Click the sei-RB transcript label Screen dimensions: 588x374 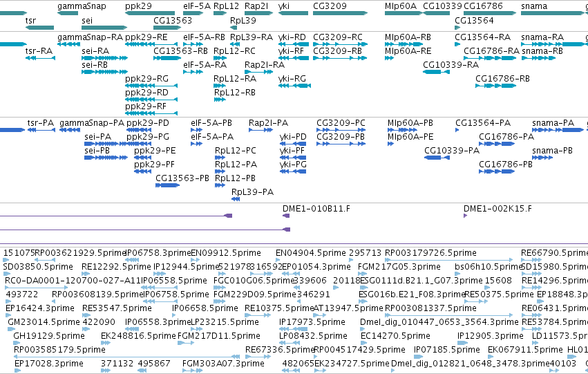tap(95, 65)
